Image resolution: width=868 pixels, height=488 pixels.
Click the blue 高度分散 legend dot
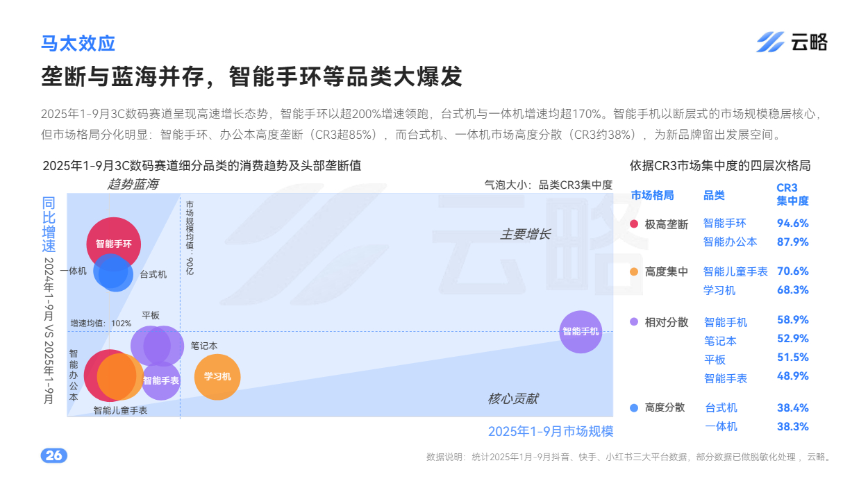click(x=634, y=407)
